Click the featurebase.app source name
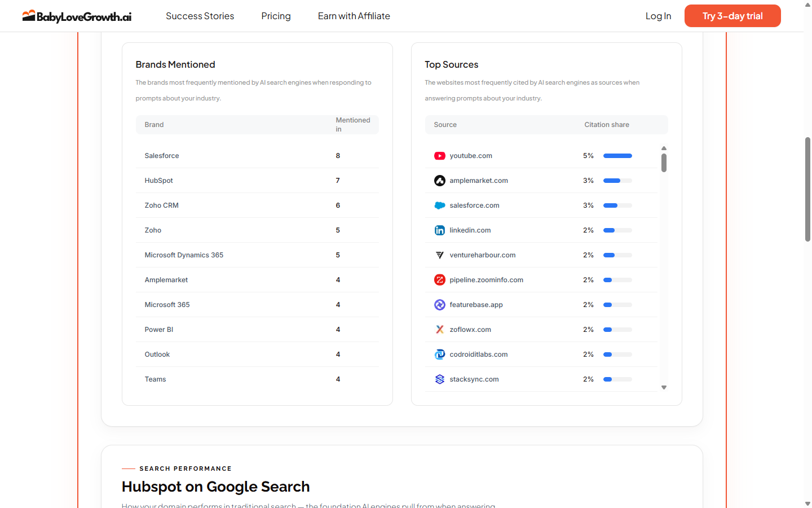812x508 pixels. (x=476, y=305)
